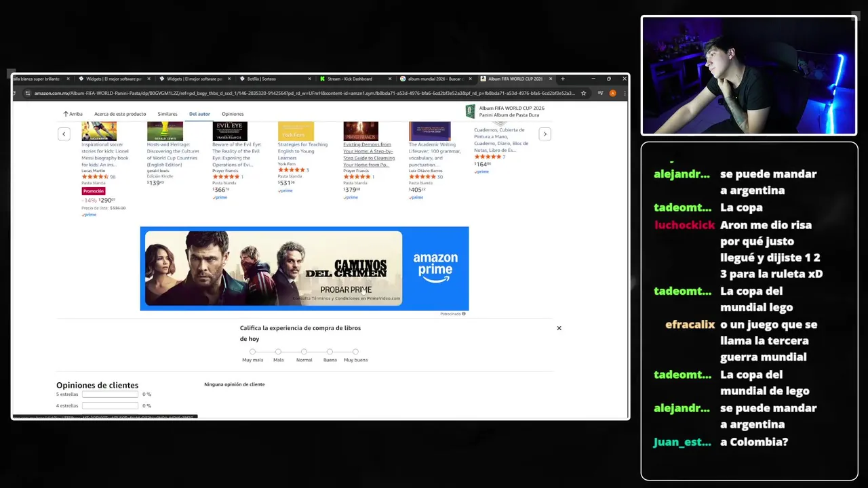Close the album mundial 2026 search tab
The height and width of the screenshot is (488, 868).
pyautogui.click(x=470, y=79)
